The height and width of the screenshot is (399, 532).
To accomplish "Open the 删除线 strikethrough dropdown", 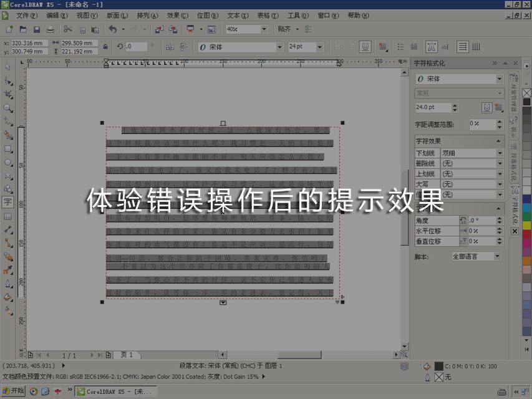I will pos(500,163).
